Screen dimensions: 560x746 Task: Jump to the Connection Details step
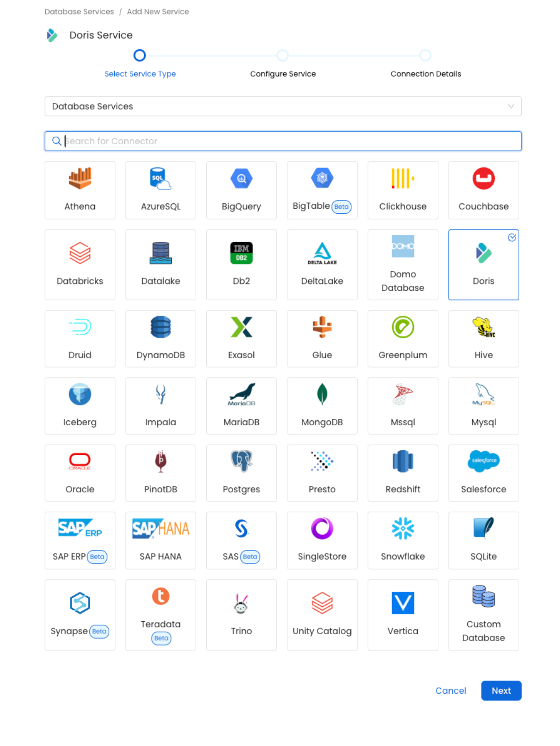point(425,56)
